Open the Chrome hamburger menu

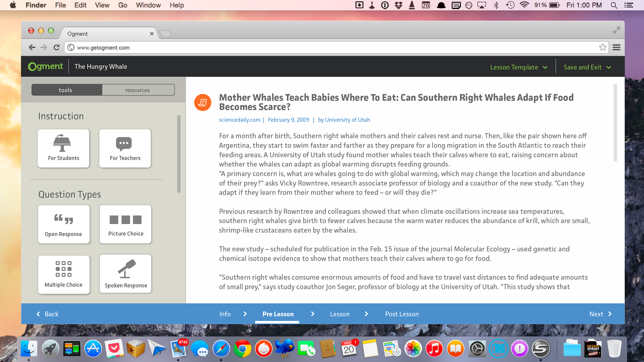click(616, 47)
